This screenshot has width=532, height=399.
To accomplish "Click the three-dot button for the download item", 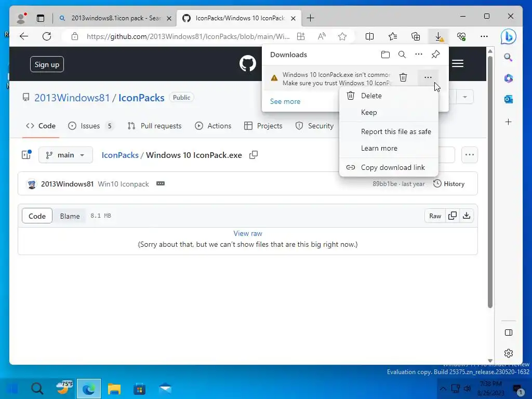I will [x=428, y=77].
